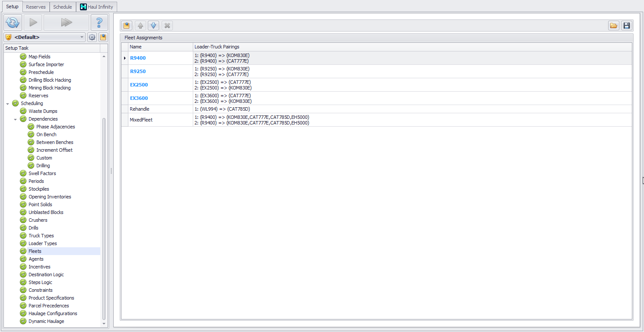Image resolution: width=644 pixels, height=332 pixels.
Task: Open the Dynamic Haulage task
Action: (x=46, y=321)
